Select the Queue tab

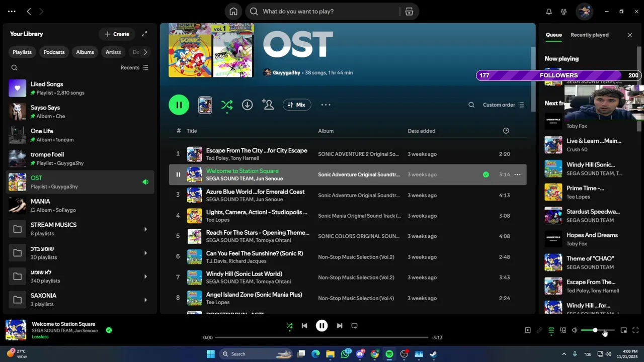click(x=553, y=35)
